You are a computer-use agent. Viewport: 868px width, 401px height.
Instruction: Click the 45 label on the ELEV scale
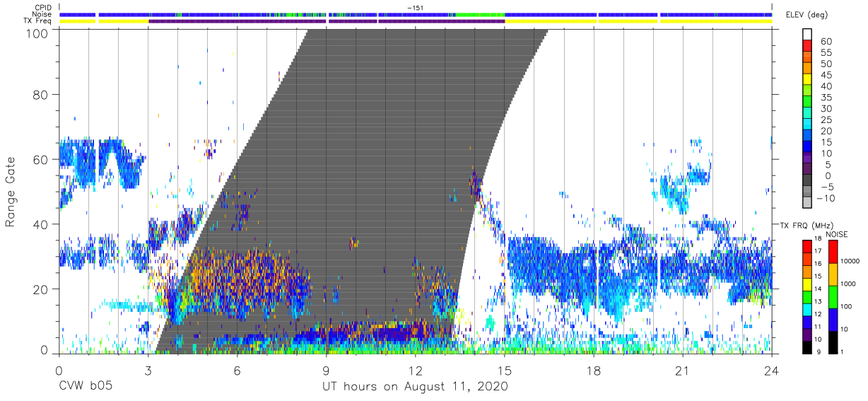click(x=825, y=75)
